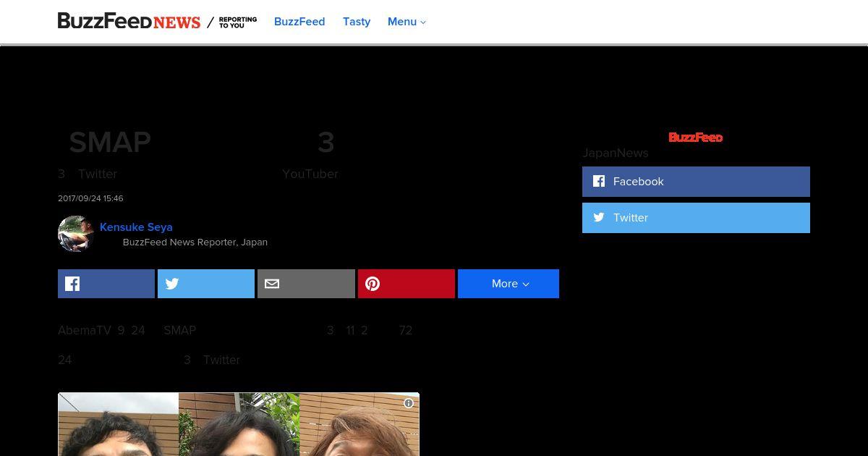This screenshot has width=868, height=456.
Task: Open Kensuke Seya author profile link
Action: coord(136,227)
